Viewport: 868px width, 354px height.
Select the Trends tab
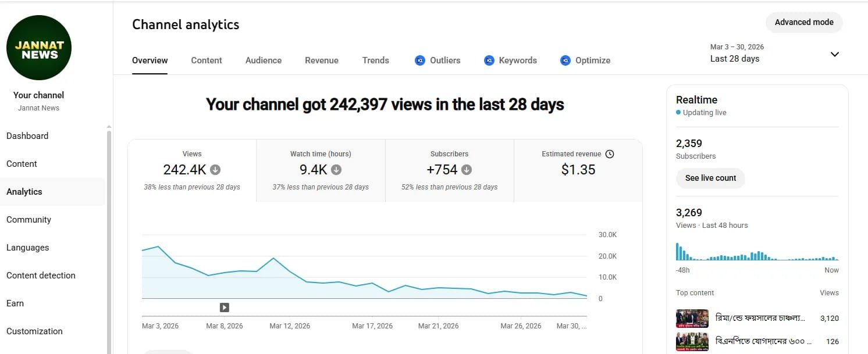coord(375,60)
